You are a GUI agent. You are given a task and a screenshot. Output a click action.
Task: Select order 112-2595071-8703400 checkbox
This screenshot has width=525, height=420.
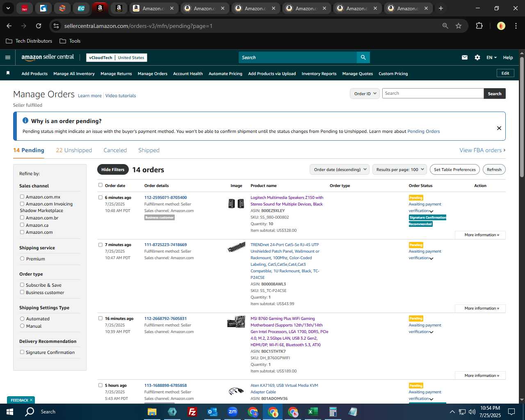coord(100,197)
